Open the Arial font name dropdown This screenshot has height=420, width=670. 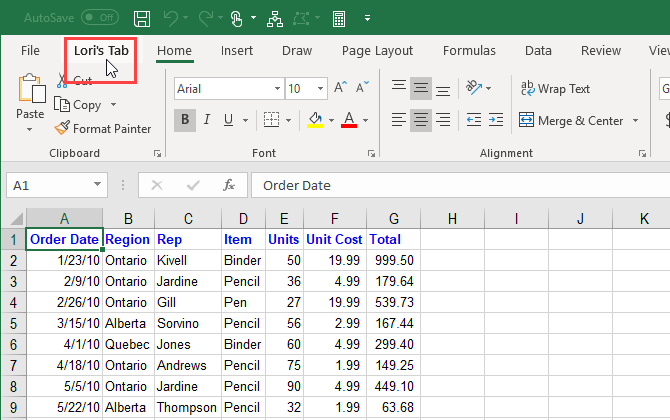[273, 89]
